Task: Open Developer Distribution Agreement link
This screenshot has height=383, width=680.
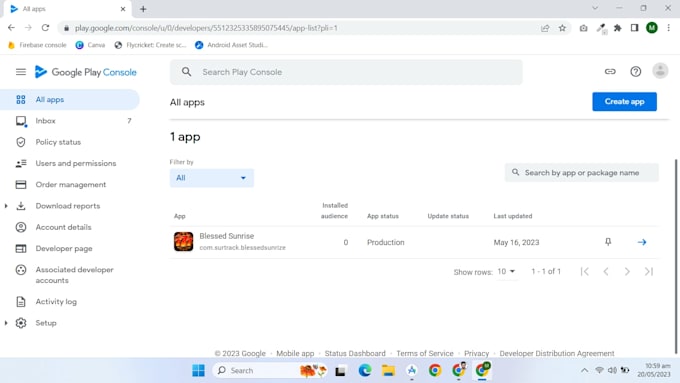Action: click(557, 354)
